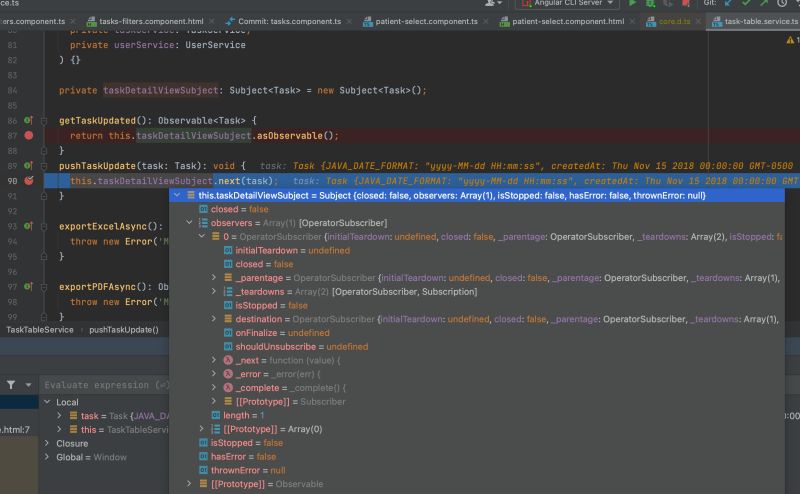This screenshot has height=494, width=800.
Task: Collapse the 0 = OperatorSubscriber node
Action: 202,236
